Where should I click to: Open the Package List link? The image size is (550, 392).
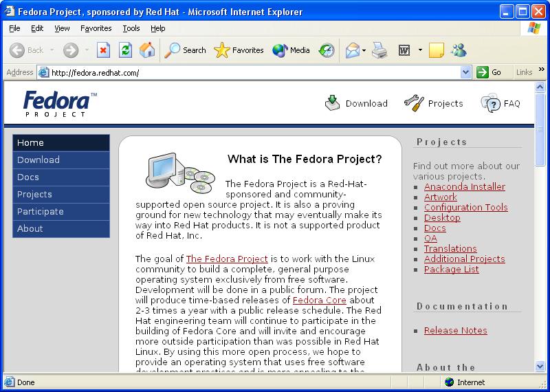click(x=452, y=269)
